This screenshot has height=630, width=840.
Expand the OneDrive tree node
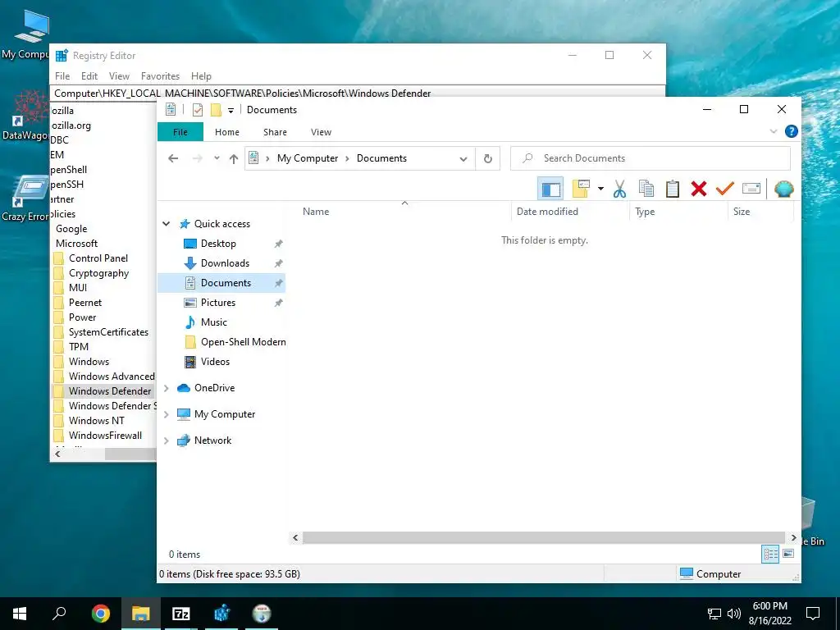click(166, 388)
